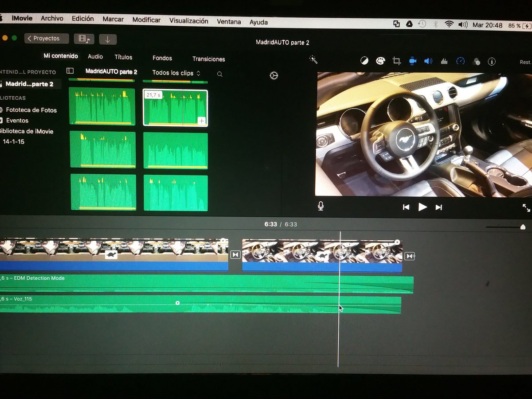The image size is (532, 399).
Task: Open the Archivo menu
Action: click(52, 18)
